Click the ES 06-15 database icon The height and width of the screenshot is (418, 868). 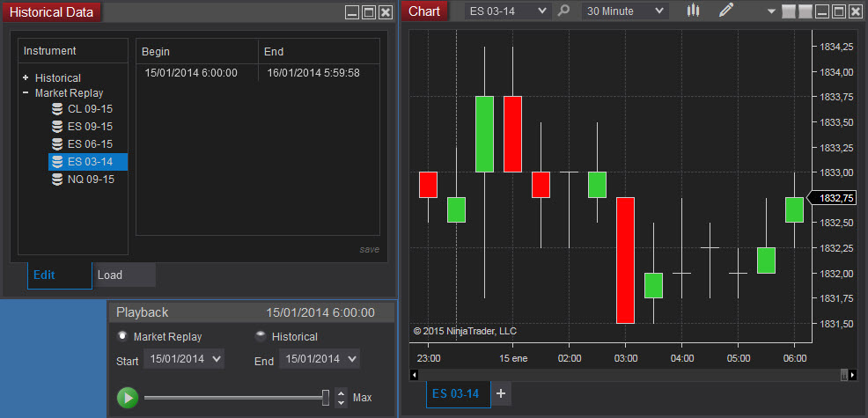(57, 144)
